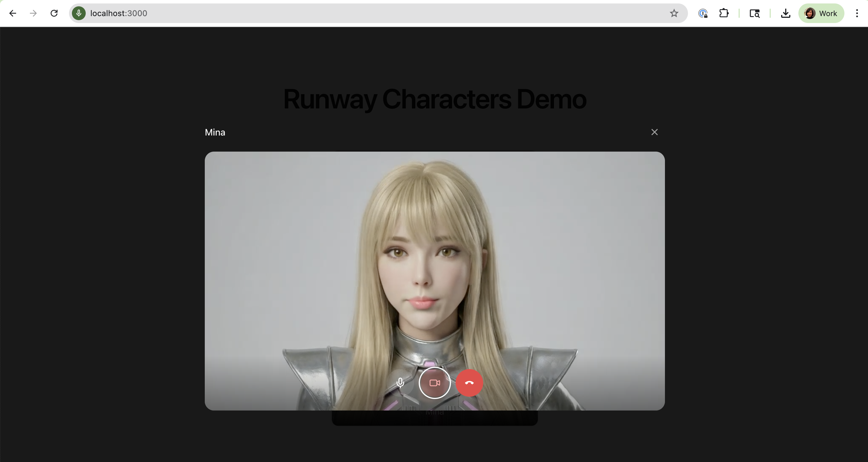Click the forward navigation arrow
The width and height of the screenshot is (868, 462).
coord(33,13)
